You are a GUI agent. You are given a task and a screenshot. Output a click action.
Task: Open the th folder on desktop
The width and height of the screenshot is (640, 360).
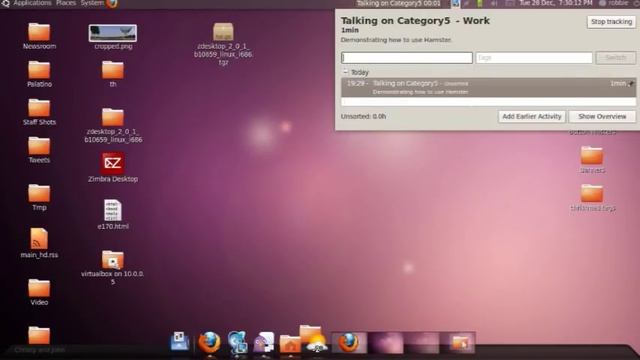tap(113, 70)
